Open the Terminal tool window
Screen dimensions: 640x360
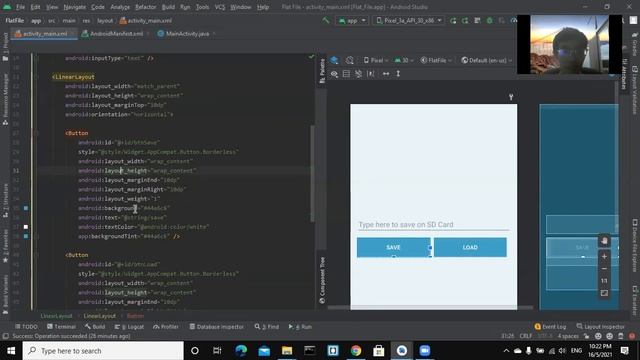click(x=61, y=327)
